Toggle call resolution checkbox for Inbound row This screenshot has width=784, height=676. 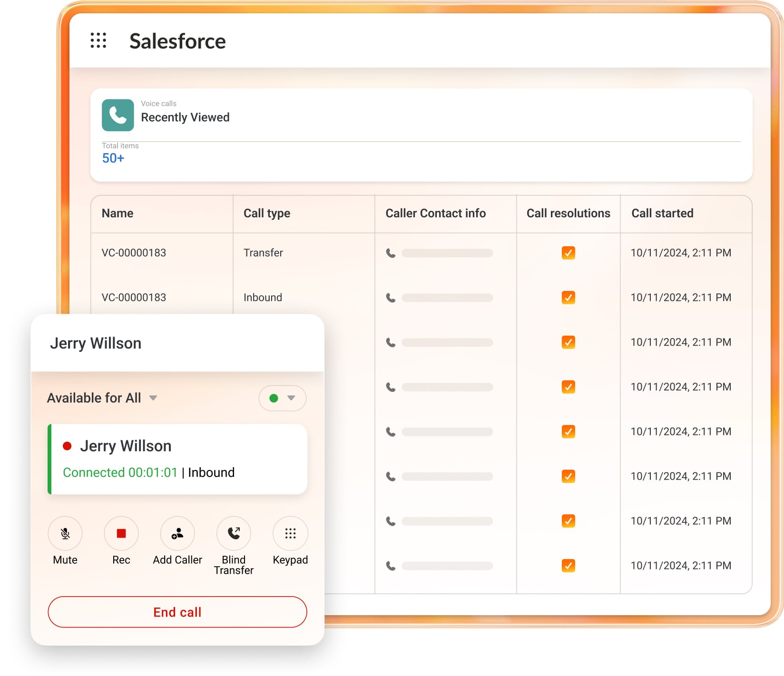pos(568,298)
